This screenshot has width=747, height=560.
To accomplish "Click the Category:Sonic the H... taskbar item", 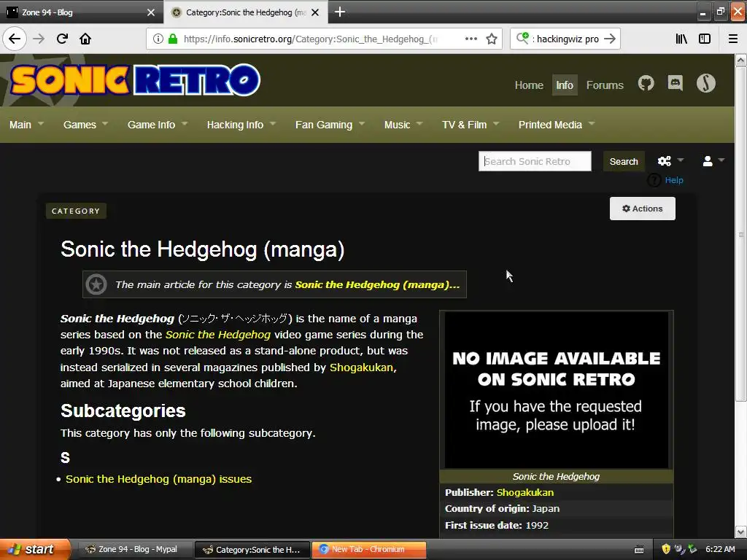I will [252, 550].
